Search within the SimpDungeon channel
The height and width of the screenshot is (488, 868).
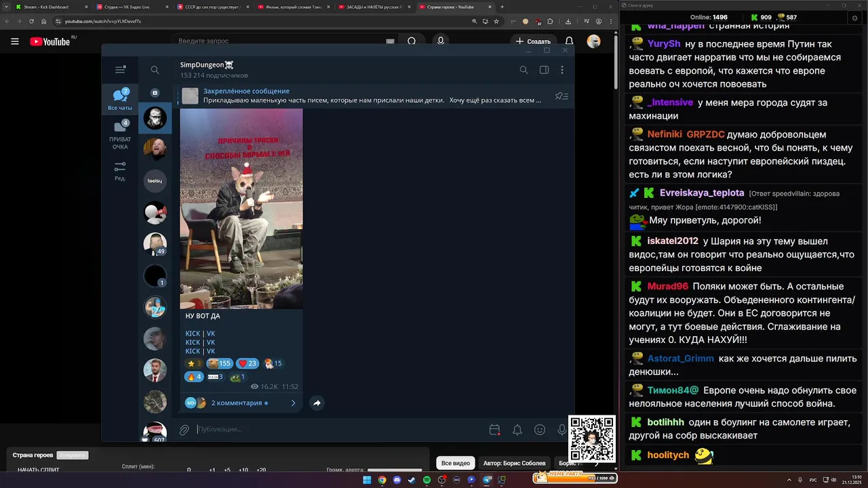(524, 70)
